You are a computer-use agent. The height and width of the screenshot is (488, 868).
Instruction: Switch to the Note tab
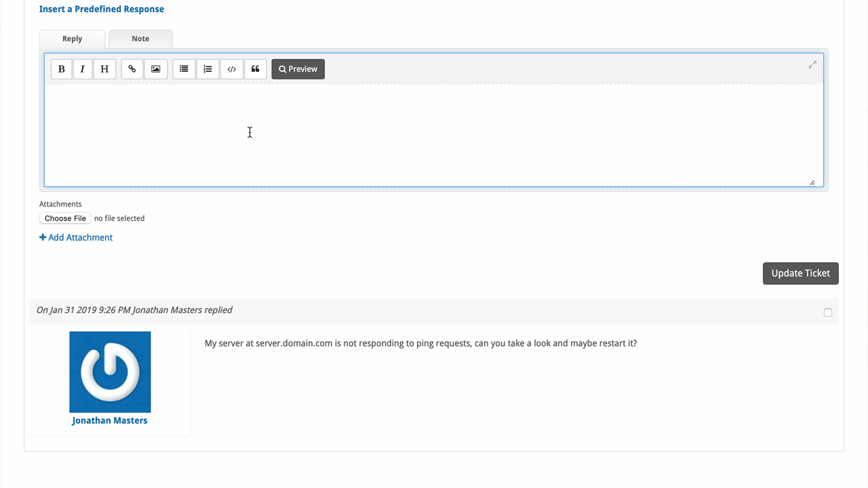(x=140, y=39)
